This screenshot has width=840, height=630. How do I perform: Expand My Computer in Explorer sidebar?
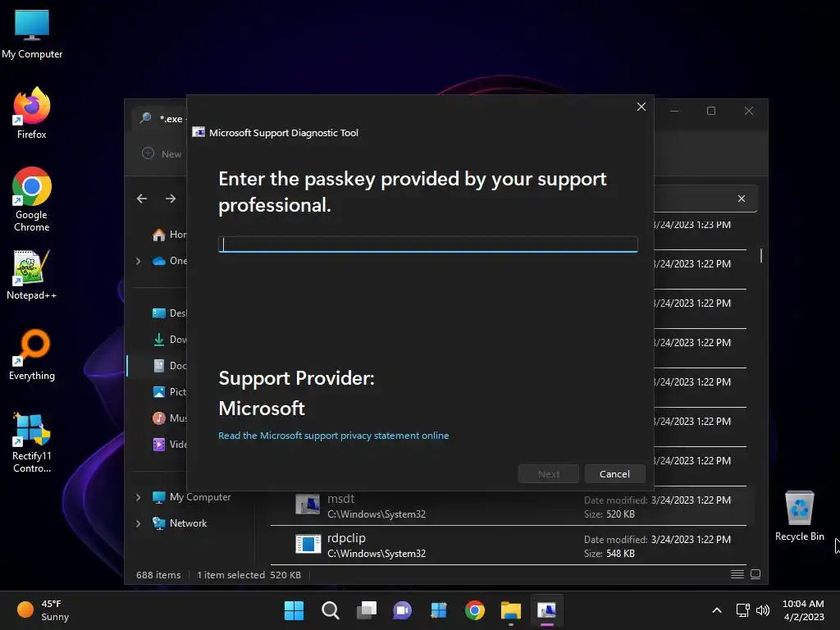point(138,497)
